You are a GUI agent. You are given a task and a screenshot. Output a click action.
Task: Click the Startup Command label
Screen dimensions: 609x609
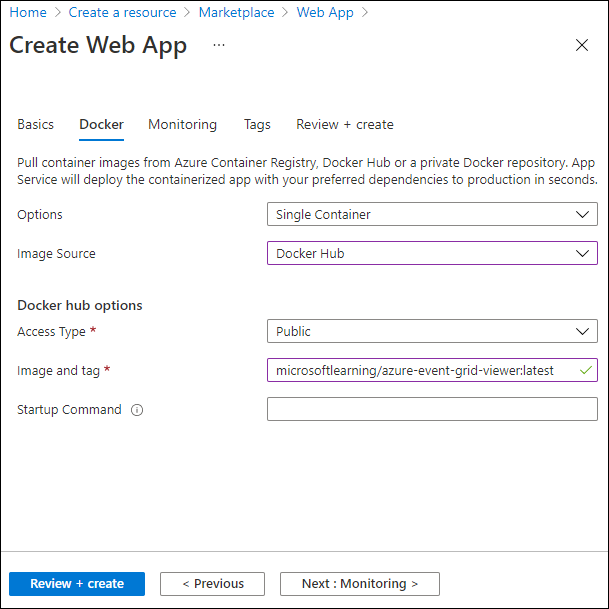pos(69,410)
